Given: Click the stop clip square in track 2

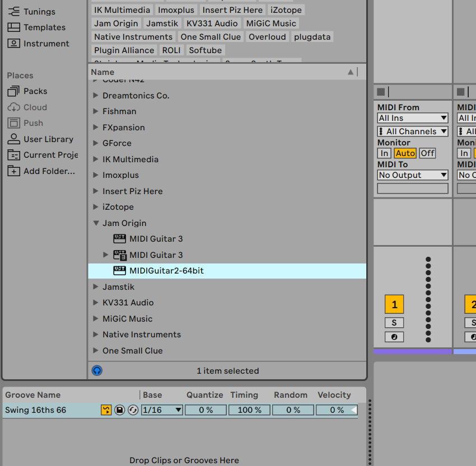Looking at the screenshot, I should coord(460,92).
